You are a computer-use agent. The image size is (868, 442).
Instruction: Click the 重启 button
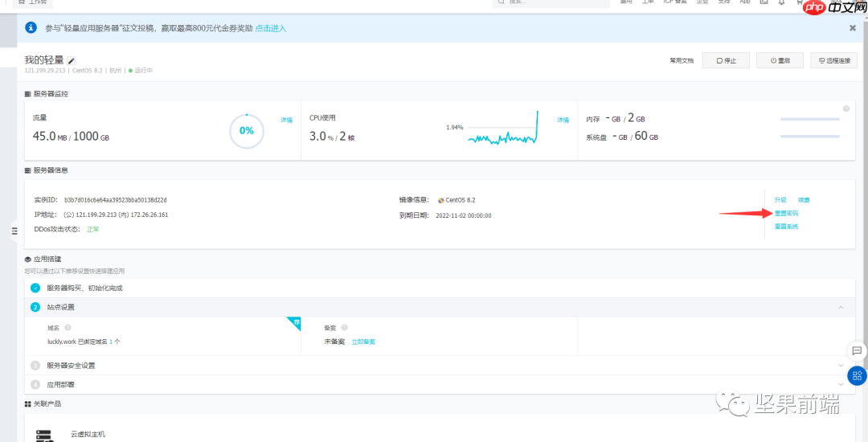pos(780,60)
